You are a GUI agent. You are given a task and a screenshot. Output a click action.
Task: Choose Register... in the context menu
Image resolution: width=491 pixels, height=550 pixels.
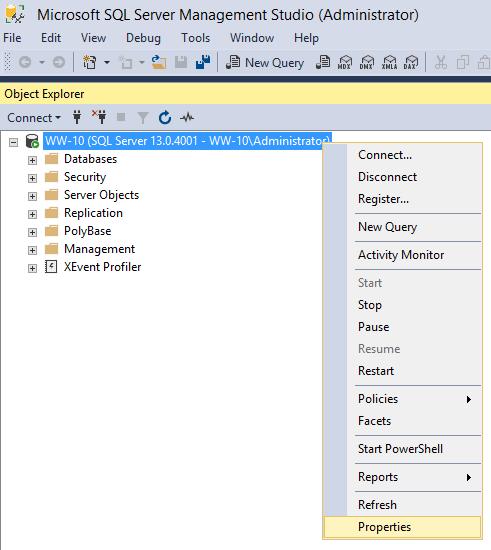click(x=402, y=199)
